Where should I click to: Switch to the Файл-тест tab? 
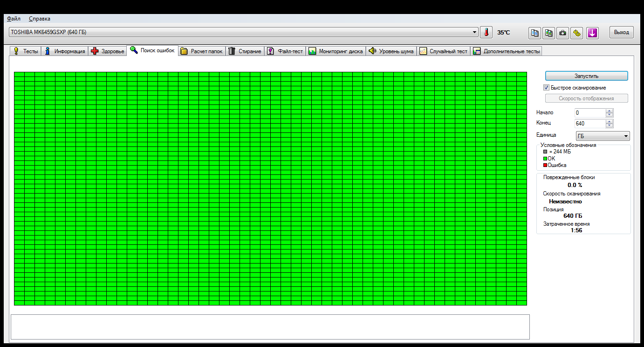(x=285, y=51)
